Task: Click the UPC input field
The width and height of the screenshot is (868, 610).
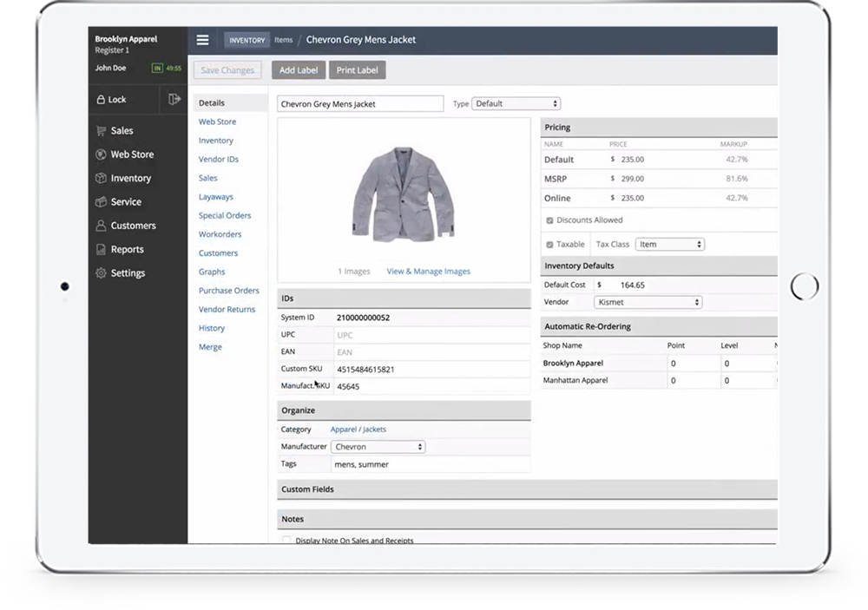Action: (x=431, y=335)
